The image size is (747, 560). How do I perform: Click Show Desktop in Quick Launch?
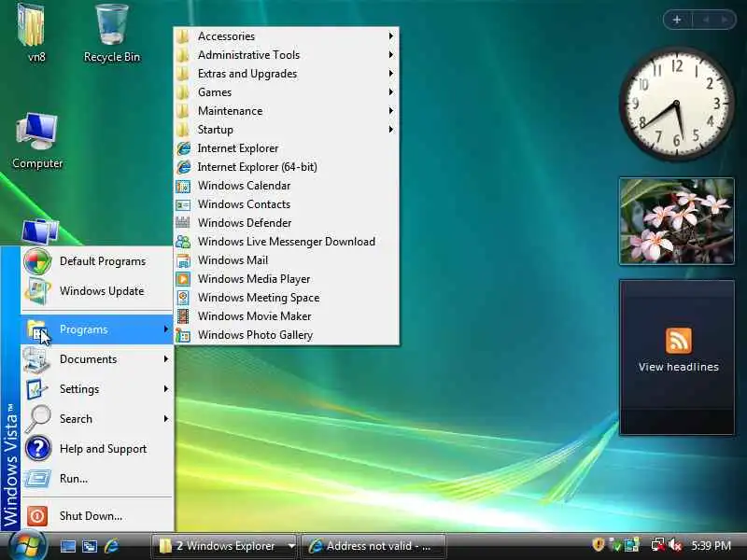[x=67, y=546]
